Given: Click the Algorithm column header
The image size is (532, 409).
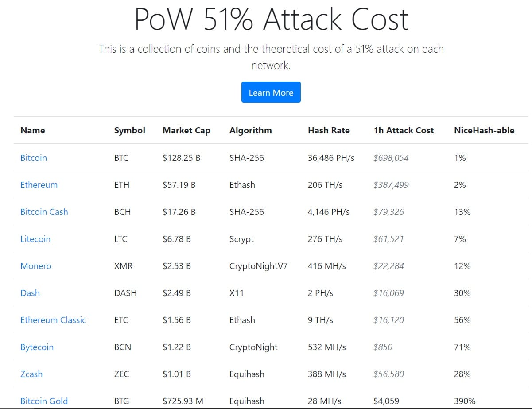Looking at the screenshot, I should (251, 130).
